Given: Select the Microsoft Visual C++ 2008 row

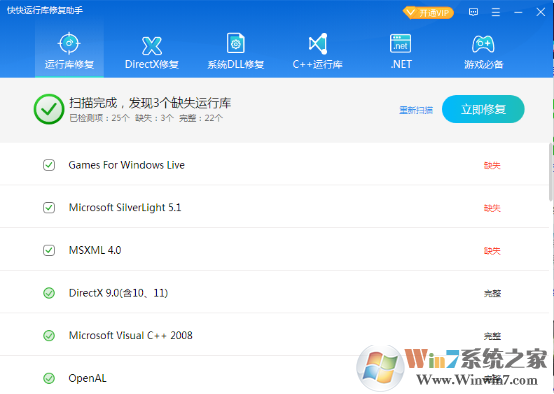Looking at the screenshot, I should (x=274, y=335).
